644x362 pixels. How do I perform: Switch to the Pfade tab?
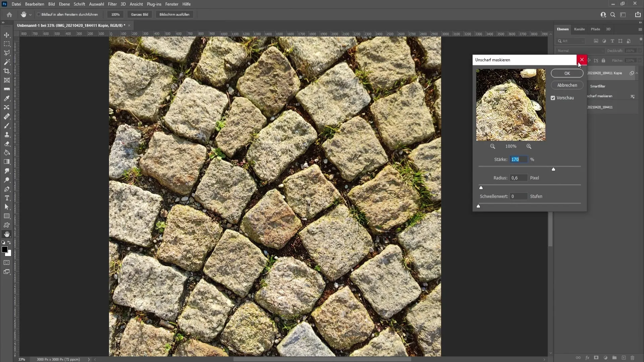(x=595, y=29)
